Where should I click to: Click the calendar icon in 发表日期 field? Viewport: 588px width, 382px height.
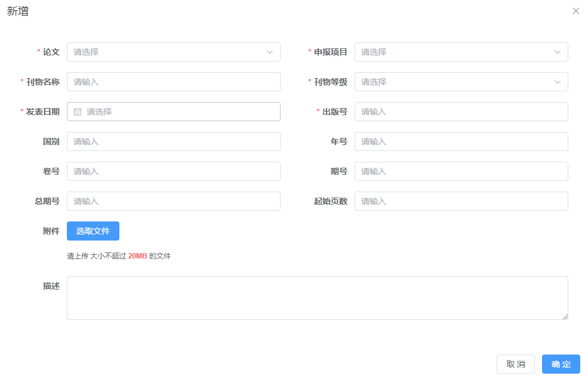coord(78,112)
